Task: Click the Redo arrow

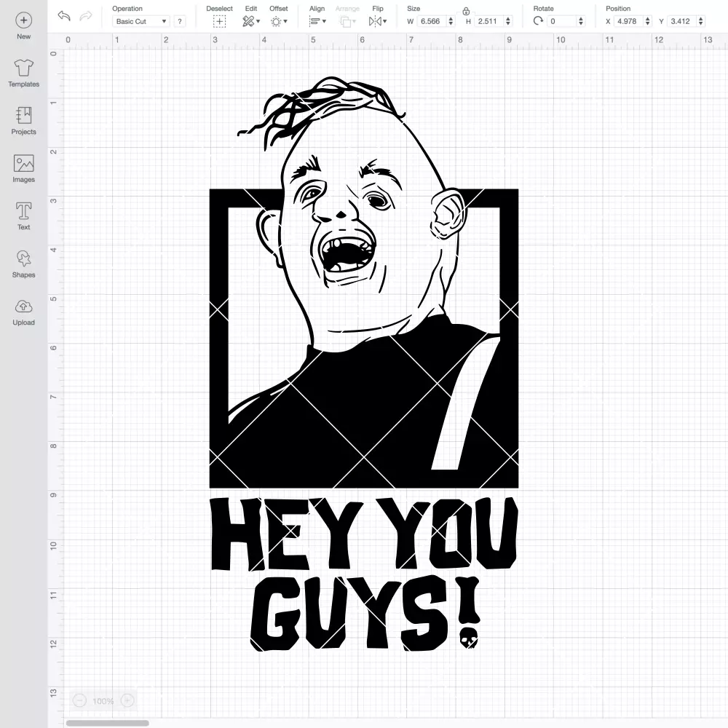Action: click(x=85, y=16)
